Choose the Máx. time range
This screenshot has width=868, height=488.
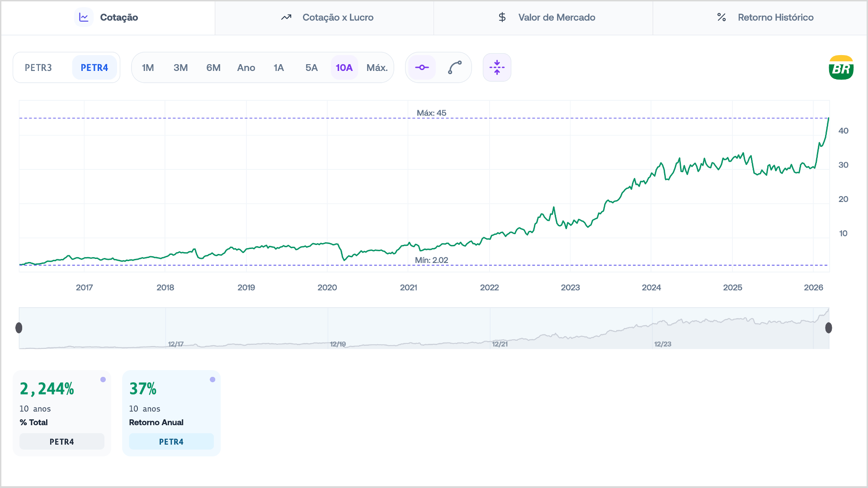click(377, 67)
